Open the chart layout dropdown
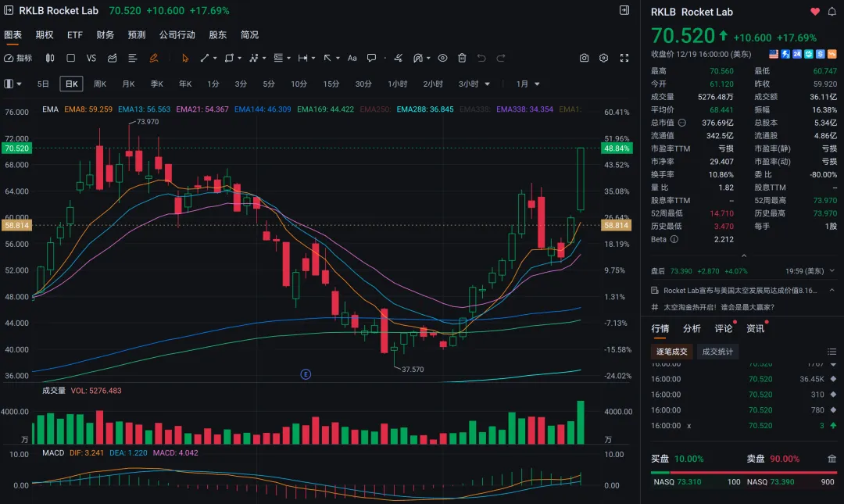Viewport: 844px width, 504px height. [13, 84]
